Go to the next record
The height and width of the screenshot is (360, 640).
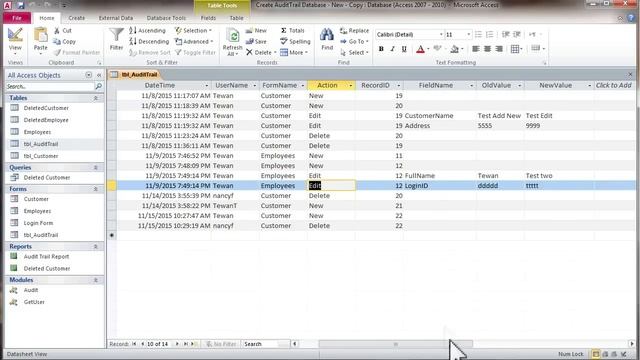click(x=177, y=344)
